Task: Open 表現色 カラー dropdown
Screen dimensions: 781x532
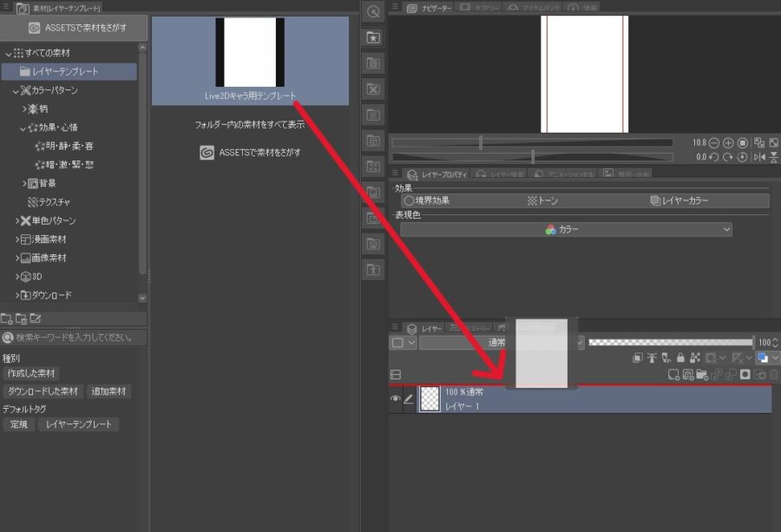Action: click(567, 230)
